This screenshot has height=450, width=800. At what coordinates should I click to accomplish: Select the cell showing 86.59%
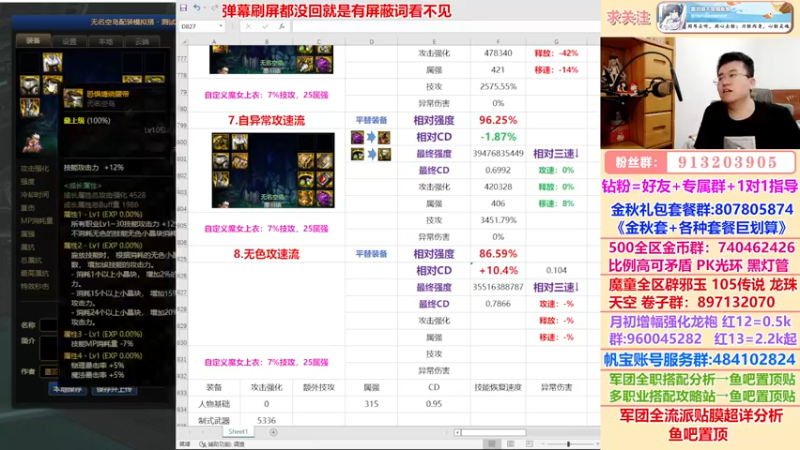point(497,254)
